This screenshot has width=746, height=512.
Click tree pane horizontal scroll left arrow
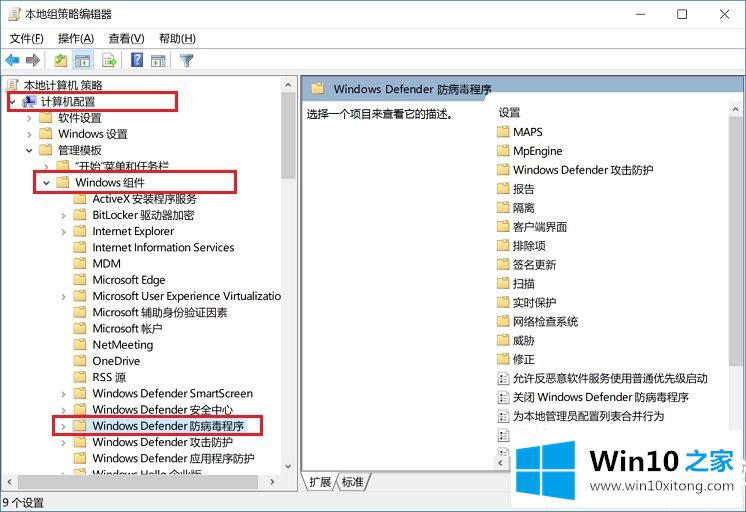point(9,482)
